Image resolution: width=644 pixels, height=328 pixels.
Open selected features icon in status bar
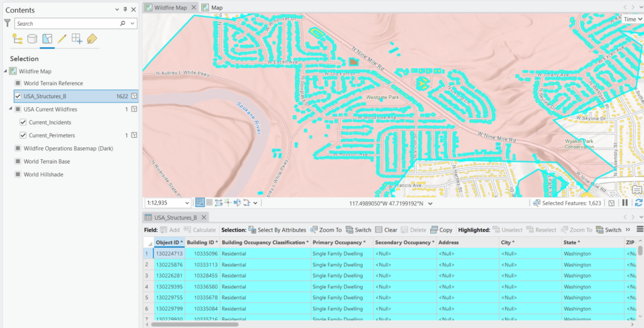tap(536, 203)
